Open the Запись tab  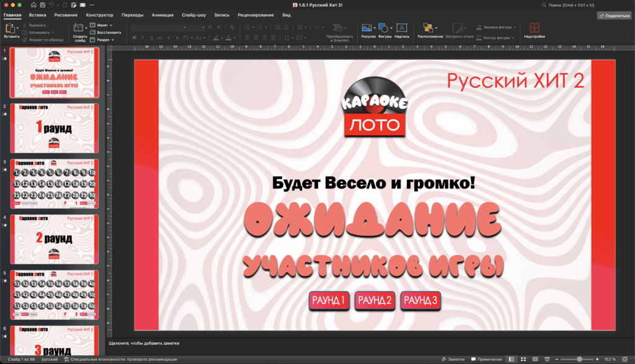[221, 15]
